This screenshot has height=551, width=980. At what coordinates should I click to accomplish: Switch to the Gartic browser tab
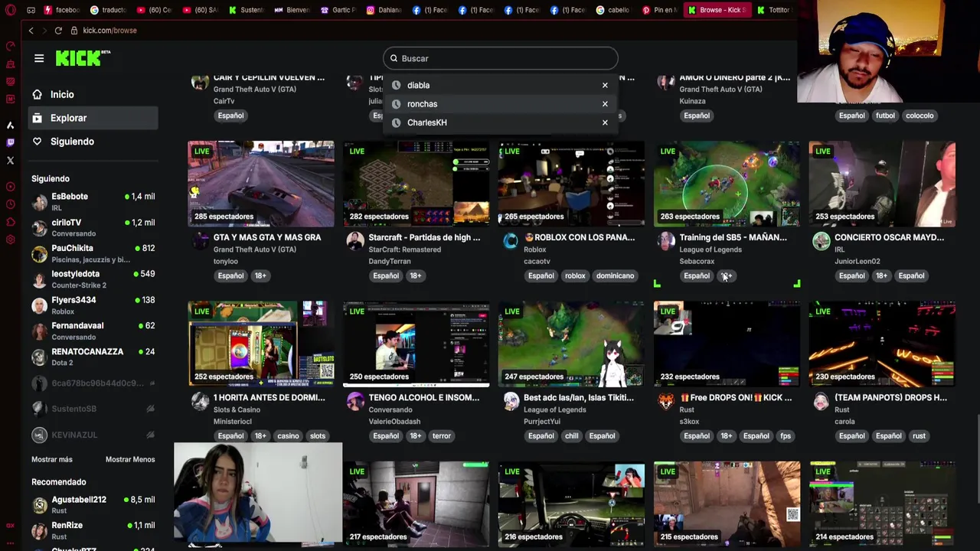338,10
